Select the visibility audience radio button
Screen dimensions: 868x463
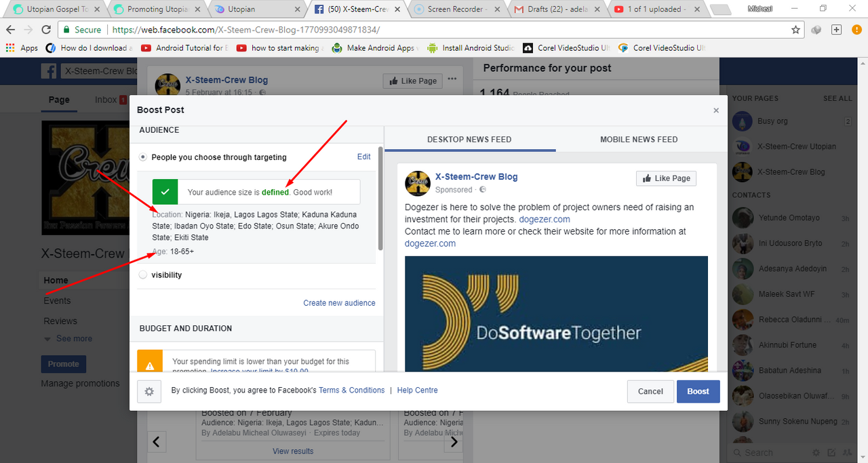142,275
